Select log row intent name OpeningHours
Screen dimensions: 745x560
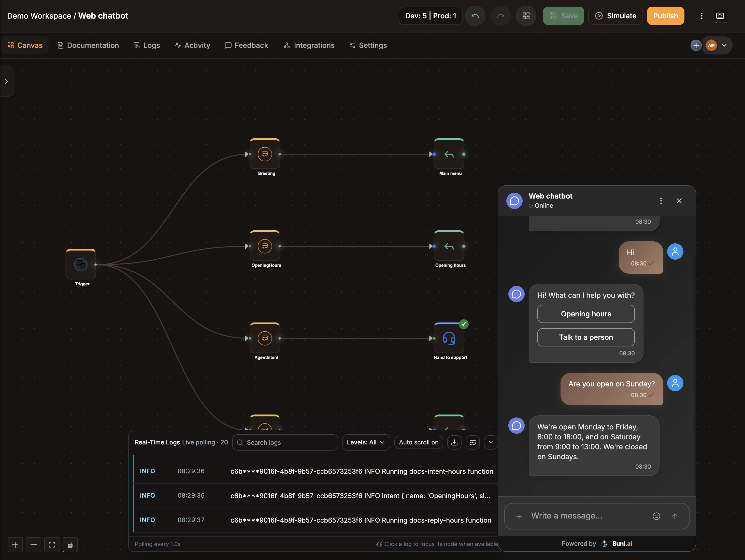tap(316, 495)
